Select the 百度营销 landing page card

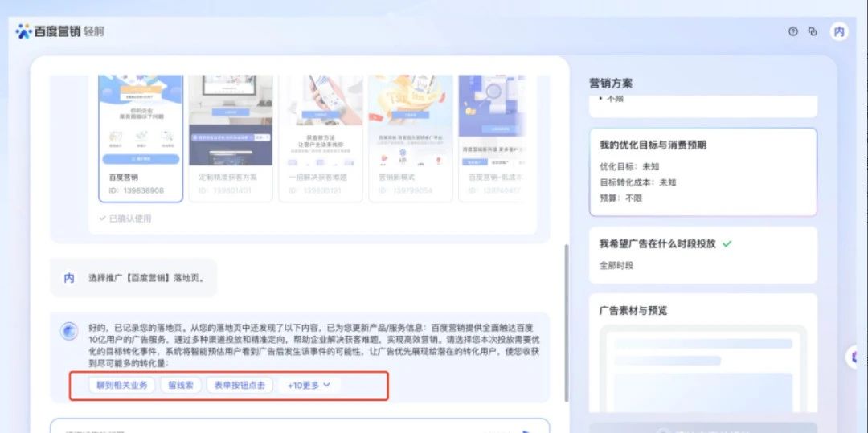[x=141, y=137]
